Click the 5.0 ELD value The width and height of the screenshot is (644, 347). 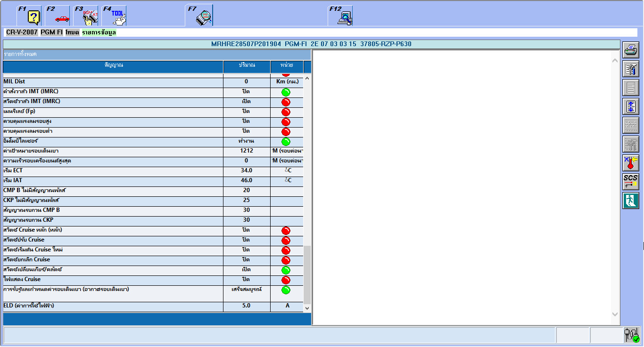(x=247, y=306)
